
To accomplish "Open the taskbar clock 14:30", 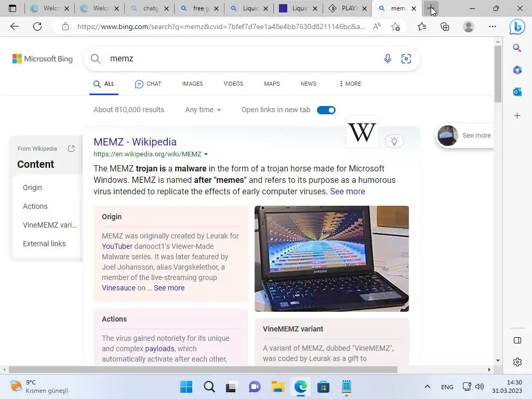I will (x=507, y=387).
